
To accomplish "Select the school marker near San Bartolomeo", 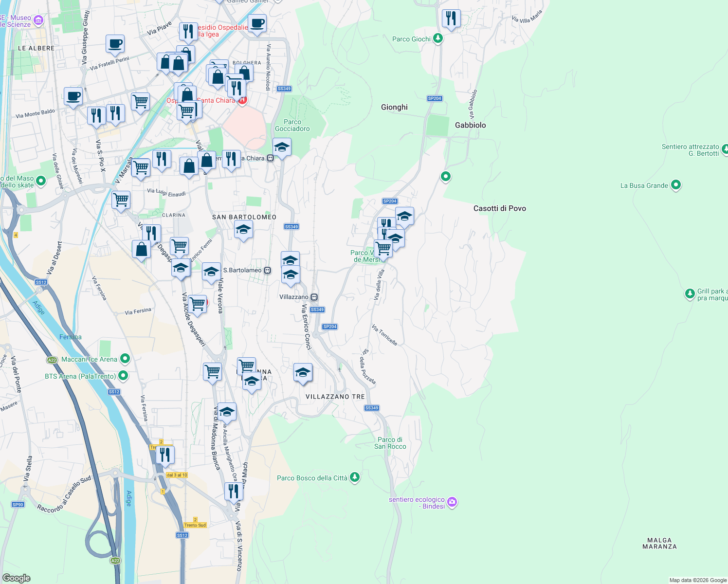I will 242,230.
